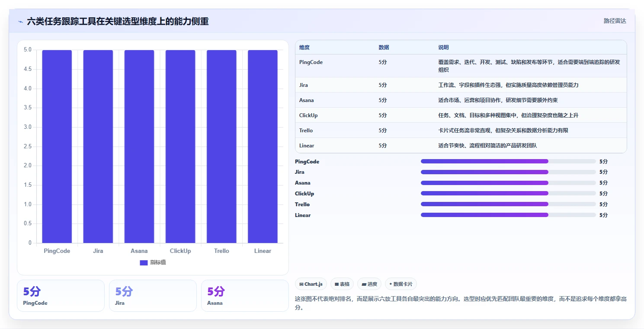This screenshot has height=329, width=644.
Task: Click the 维度 column header
Action: tap(304, 48)
